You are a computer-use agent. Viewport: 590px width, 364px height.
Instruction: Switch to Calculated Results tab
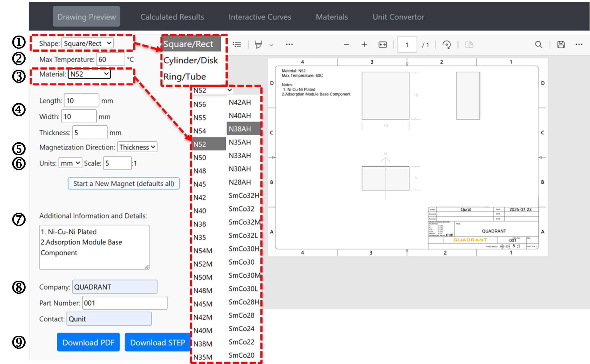pyautogui.click(x=172, y=17)
